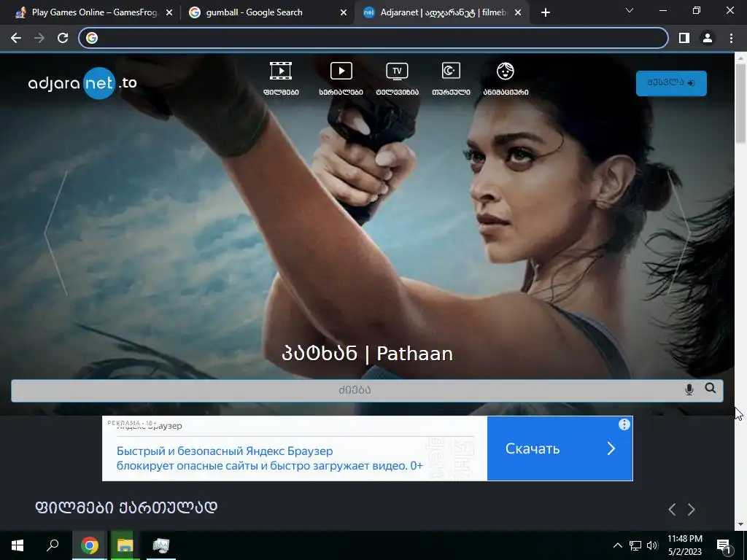Show previous hero banner slide
Image resolution: width=747 pixels, height=560 pixels.
coord(56,233)
